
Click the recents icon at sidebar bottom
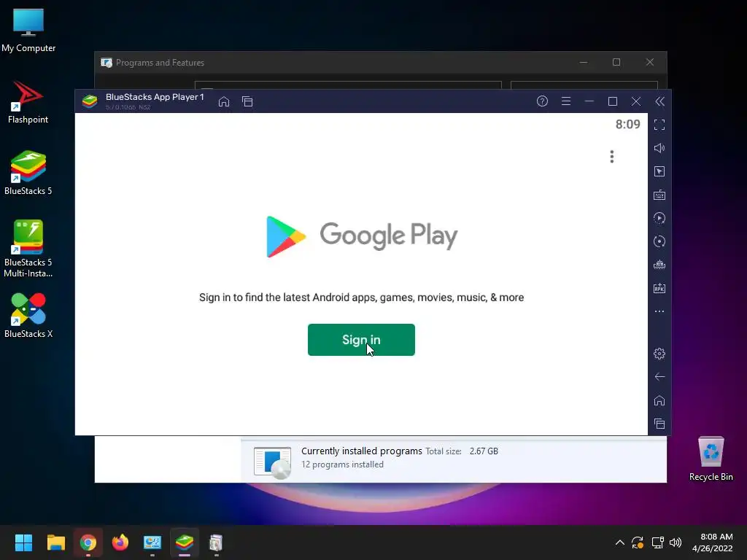pos(659,424)
